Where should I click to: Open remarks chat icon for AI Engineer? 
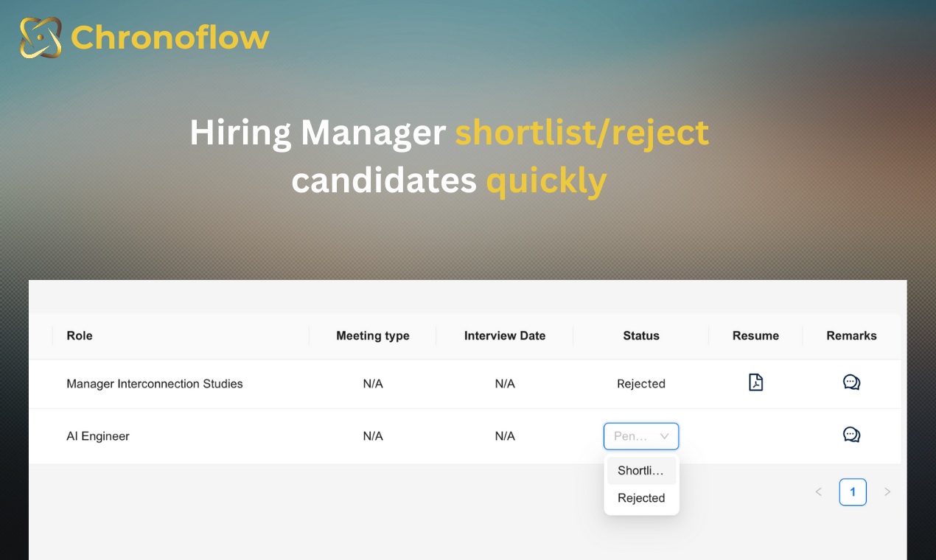[x=851, y=435]
